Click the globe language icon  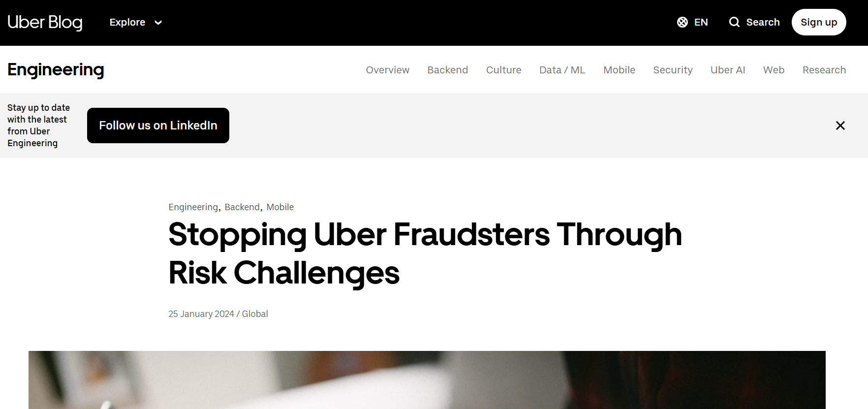pos(682,22)
